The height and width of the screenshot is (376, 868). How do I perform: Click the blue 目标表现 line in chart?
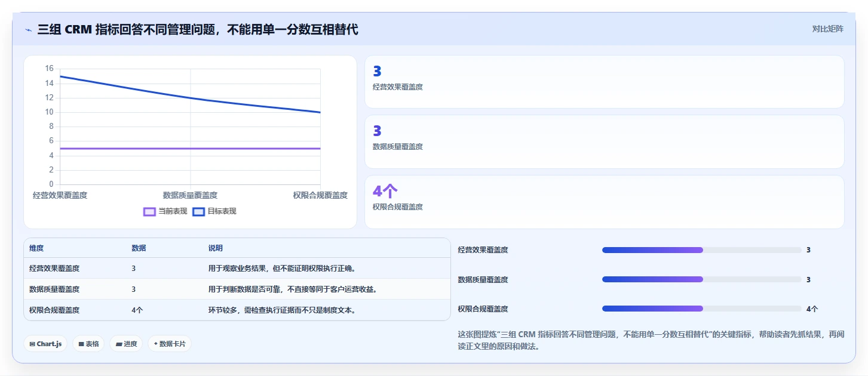[190, 98]
